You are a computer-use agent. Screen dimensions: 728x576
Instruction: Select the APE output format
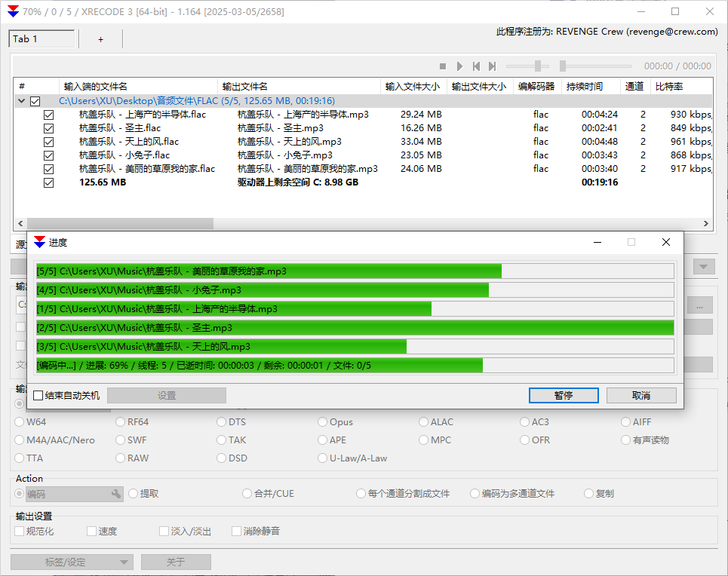pyautogui.click(x=322, y=440)
